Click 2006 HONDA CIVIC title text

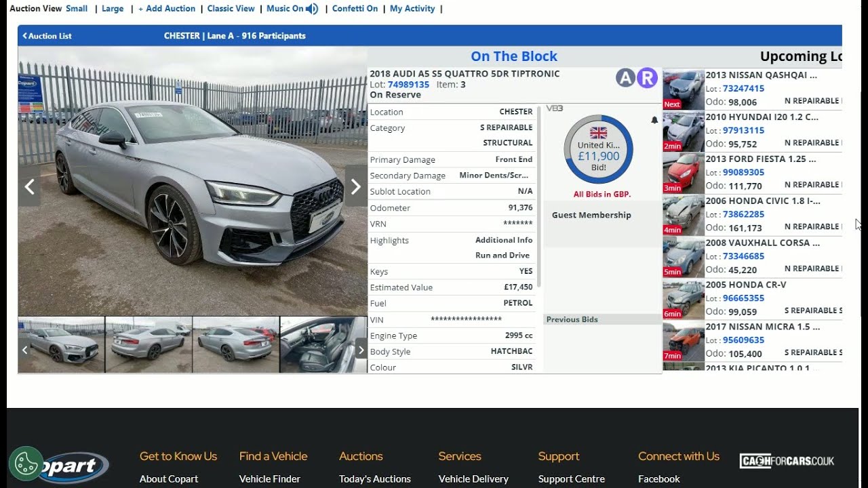pyautogui.click(x=763, y=201)
